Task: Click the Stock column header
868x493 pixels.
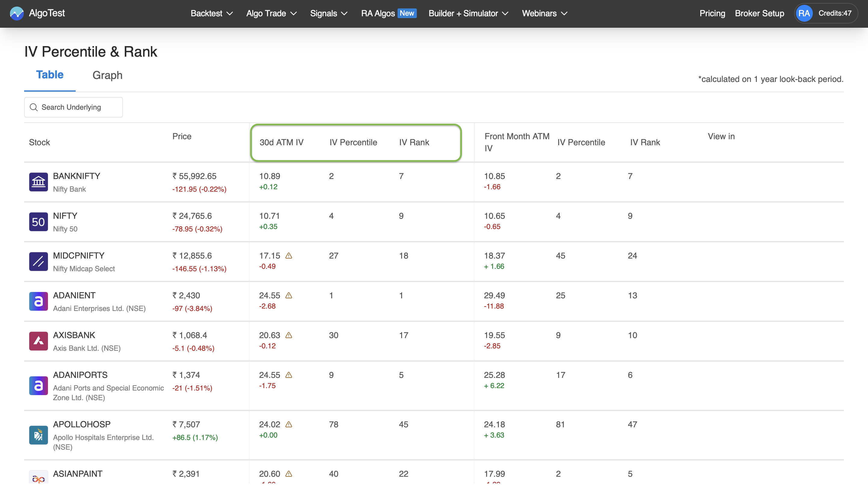Action: (x=39, y=142)
